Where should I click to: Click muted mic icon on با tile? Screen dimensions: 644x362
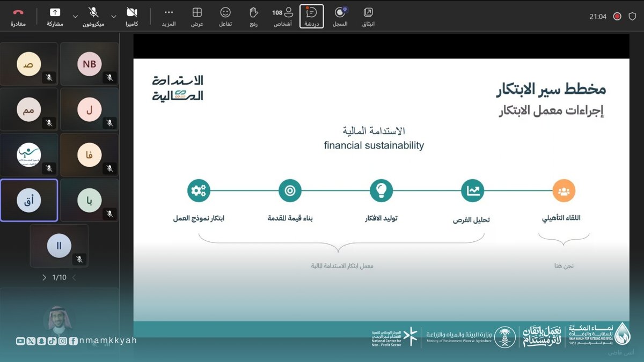(109, 214)
